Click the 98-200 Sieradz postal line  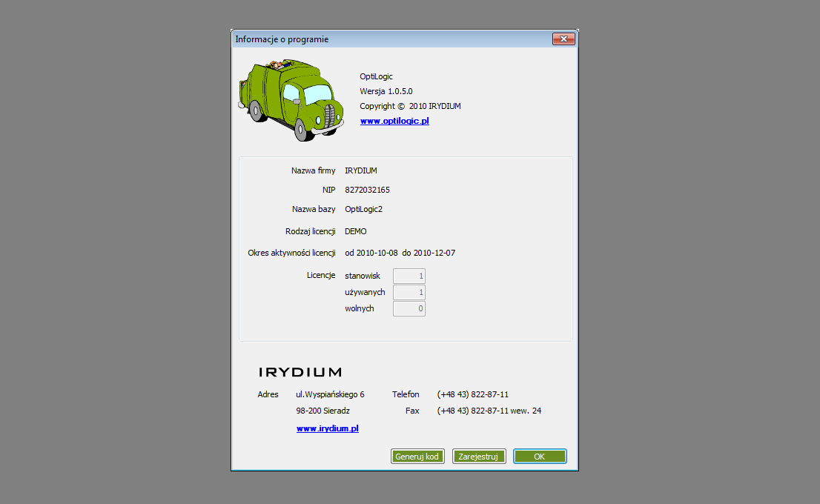coord(323,411)
